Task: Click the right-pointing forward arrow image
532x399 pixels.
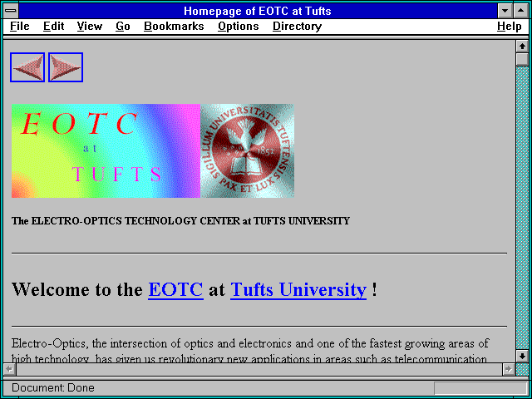Action: (x=66, y=67)
